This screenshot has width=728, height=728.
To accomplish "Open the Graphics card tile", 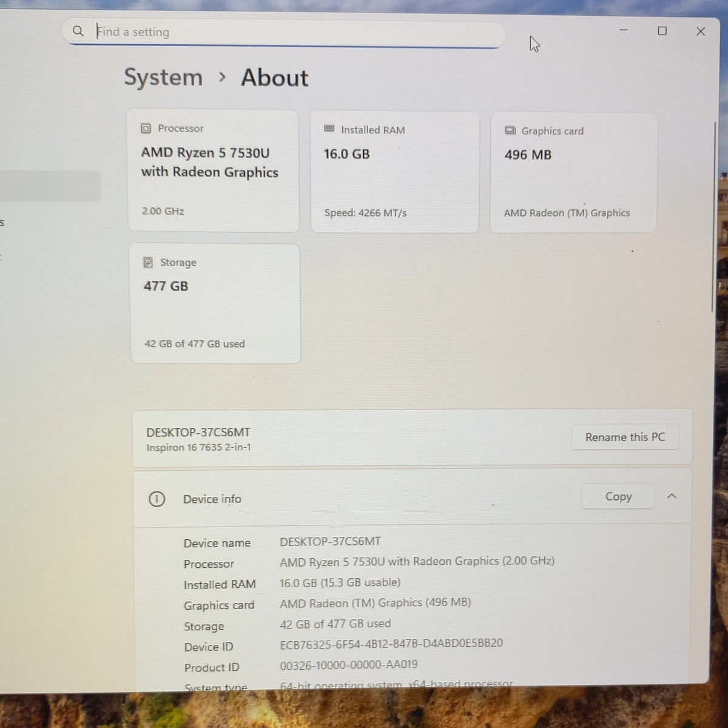I will tap(573, 172).
